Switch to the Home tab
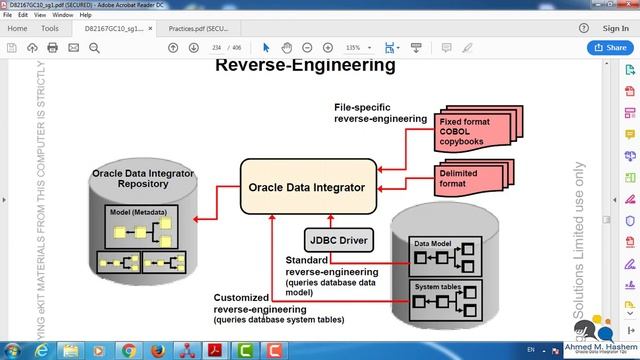Screen dimensions: 640x360 click(x=17, y=29)
